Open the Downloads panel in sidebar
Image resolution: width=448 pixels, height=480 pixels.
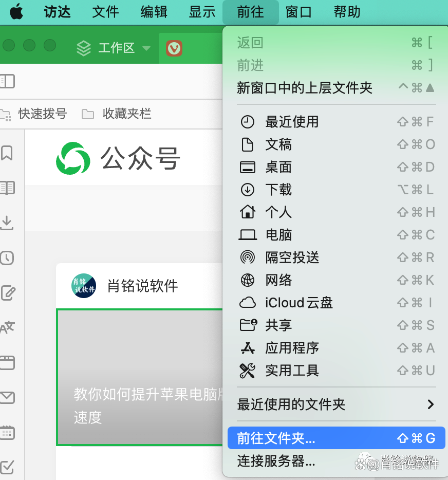pyautogui.click(x=7, y=223)
